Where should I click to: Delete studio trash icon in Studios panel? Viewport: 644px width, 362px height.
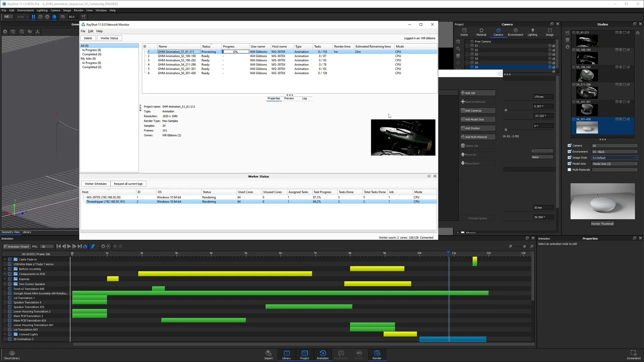pos(568,40)
